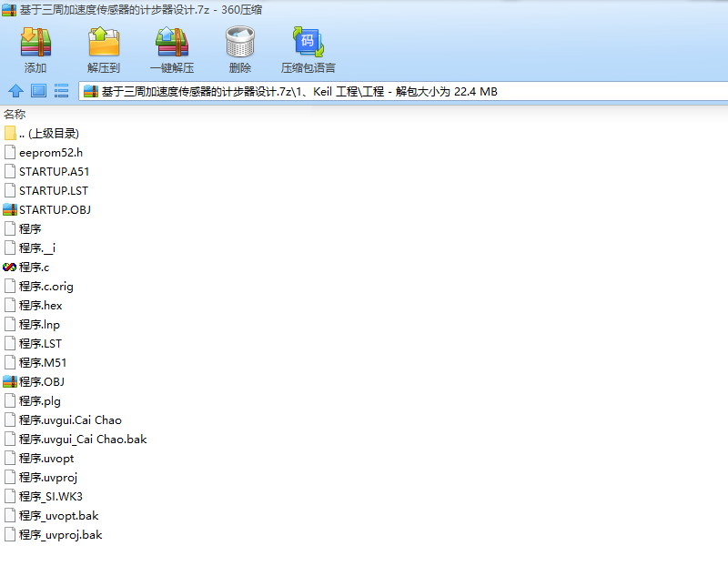Go up one level with blue arrow
Viewport: 728px width, 566px height.
click(15, 91)
